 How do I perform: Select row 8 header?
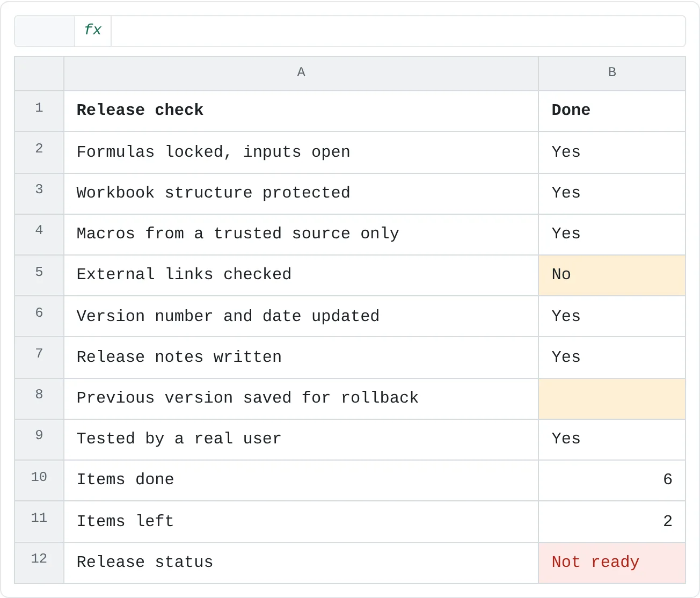click(x=39, y=399)
